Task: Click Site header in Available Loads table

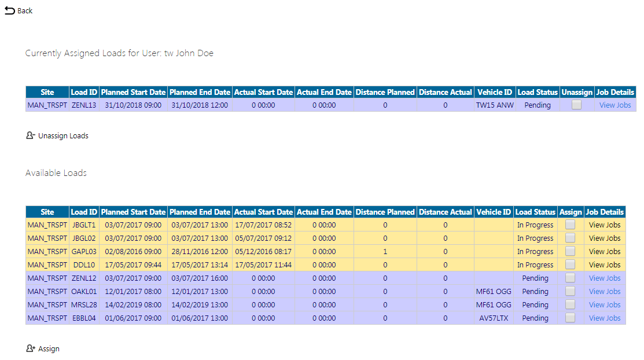Action: 47,212
